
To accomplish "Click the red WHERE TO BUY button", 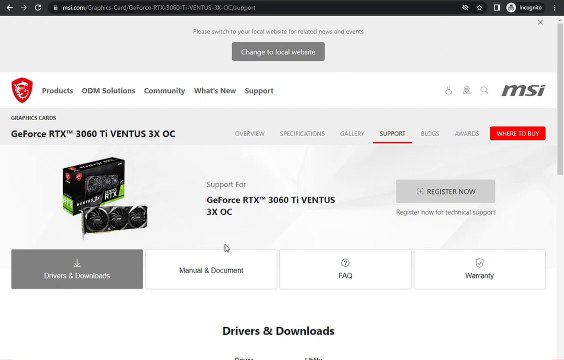I will click(518, 133).
